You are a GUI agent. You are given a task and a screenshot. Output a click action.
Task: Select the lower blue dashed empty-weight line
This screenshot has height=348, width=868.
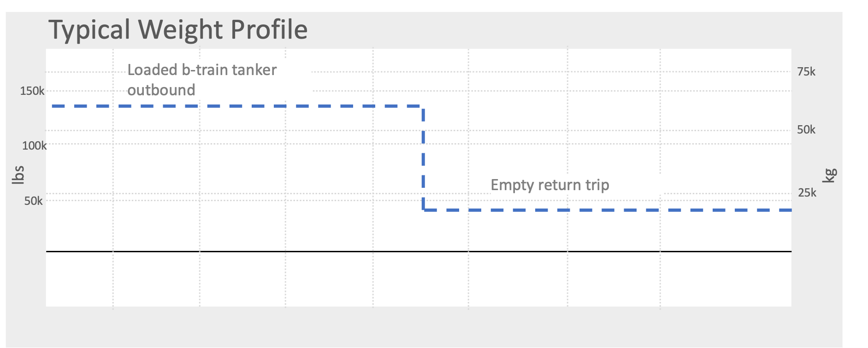(608, 210)
